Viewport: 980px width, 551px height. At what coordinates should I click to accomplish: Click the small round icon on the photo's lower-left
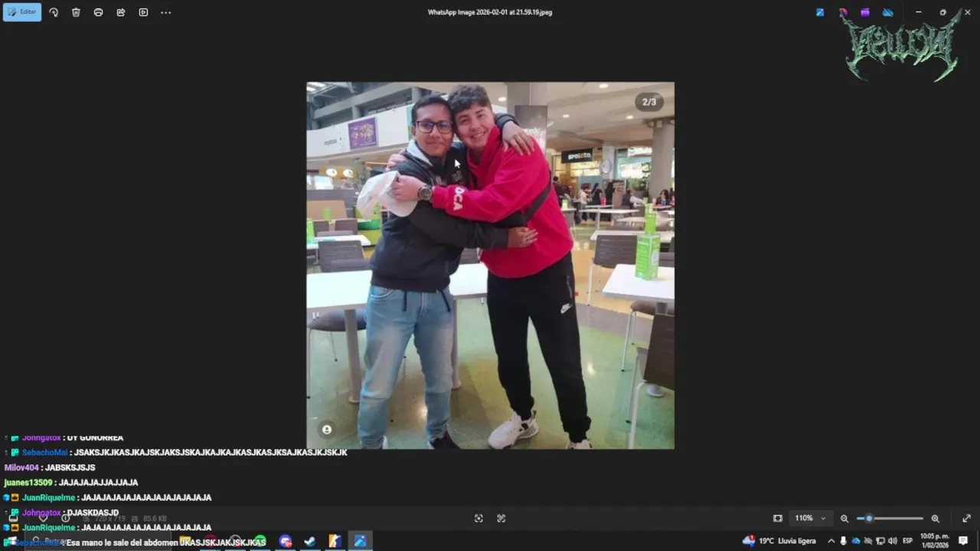(x=327, y=430)
